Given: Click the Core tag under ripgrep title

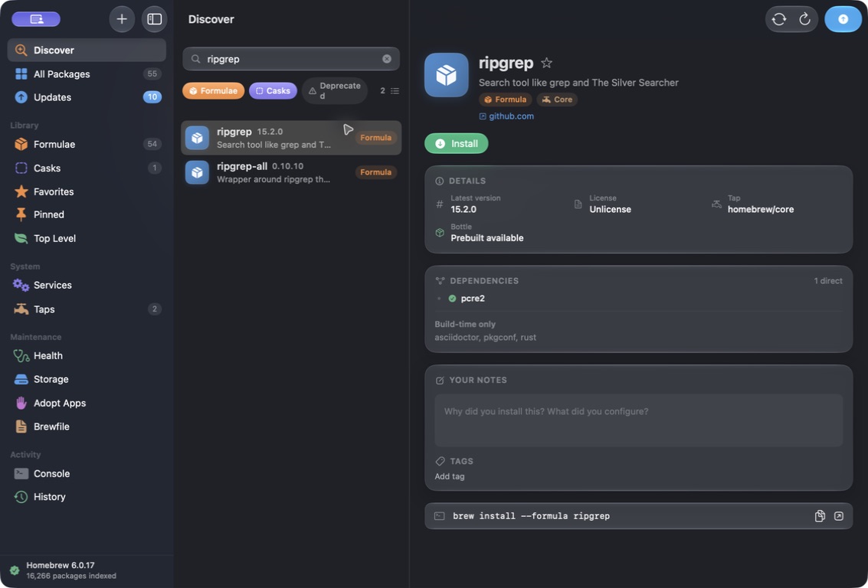Looking at the screenshot, I should click(557, 100).
